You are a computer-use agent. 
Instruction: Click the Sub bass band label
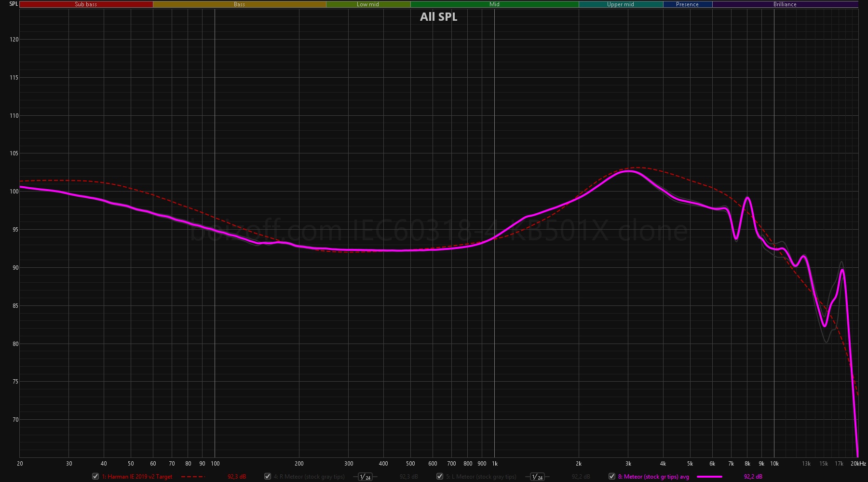[x=86, y=4]
